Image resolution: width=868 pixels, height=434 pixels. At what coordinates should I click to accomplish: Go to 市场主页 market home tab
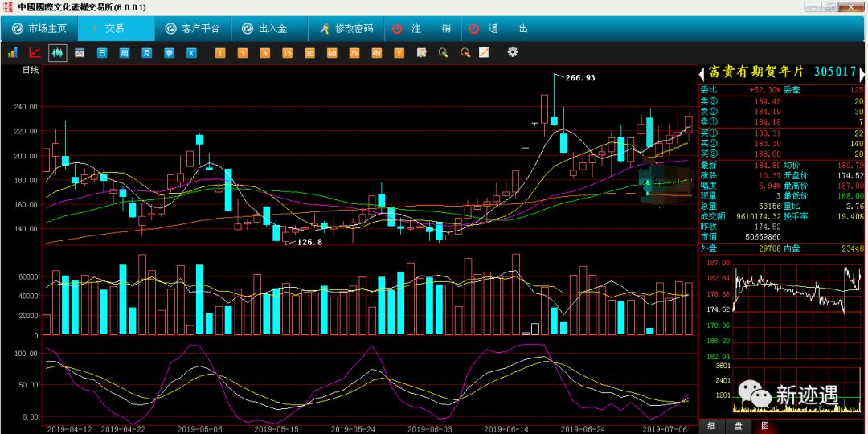coord(39,28)
